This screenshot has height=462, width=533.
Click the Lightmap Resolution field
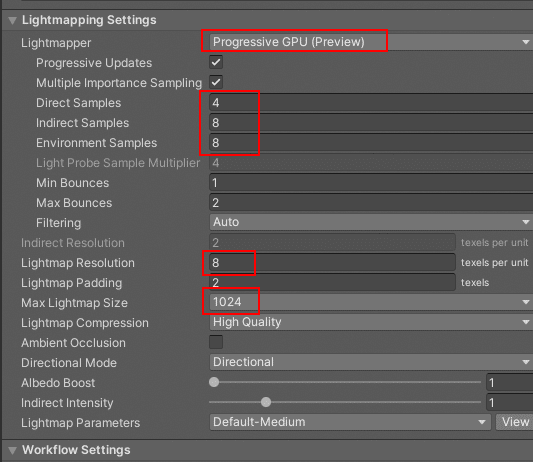click(x=332, y=262)
